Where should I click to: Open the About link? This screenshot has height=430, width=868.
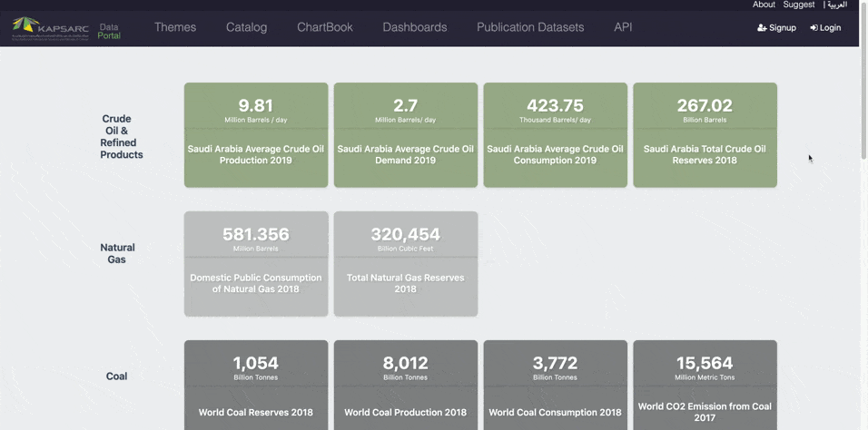point(764,5)
